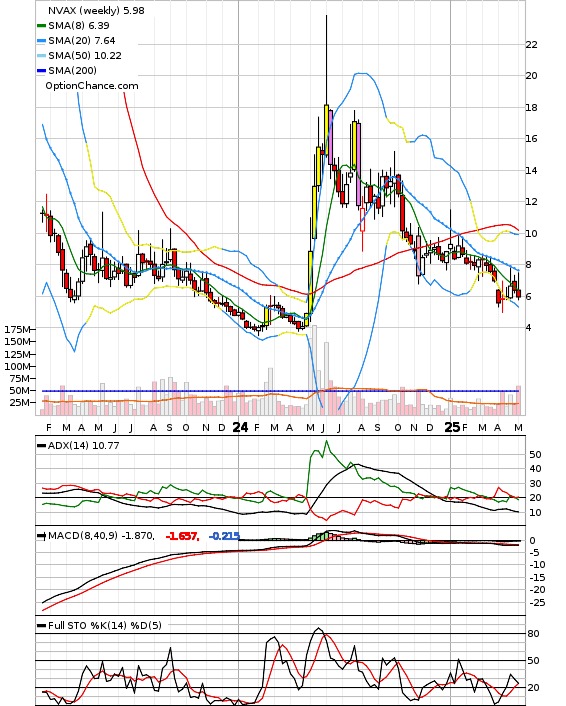Viewport: 566px width, 706px height.
Task: Select the NVAX (weekly) 5.98 title
Action: click(96, 10)
